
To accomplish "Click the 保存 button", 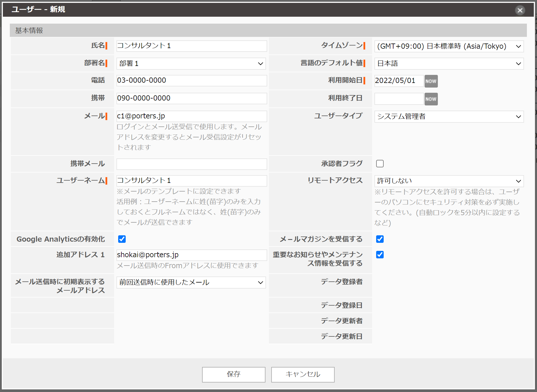I will [233, 374].
